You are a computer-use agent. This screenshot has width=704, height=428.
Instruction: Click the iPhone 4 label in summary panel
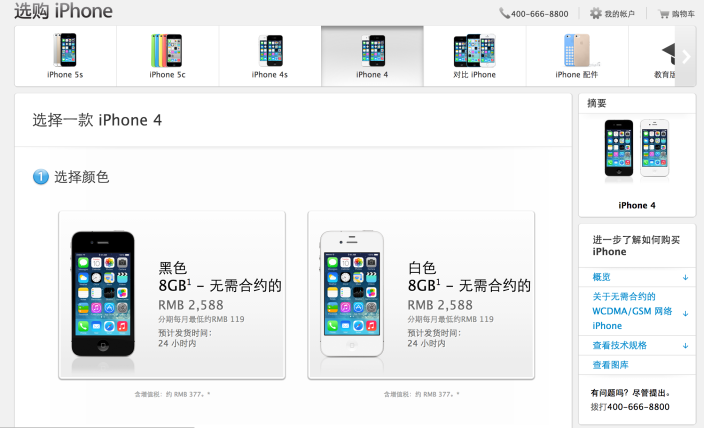click(637, 205)
